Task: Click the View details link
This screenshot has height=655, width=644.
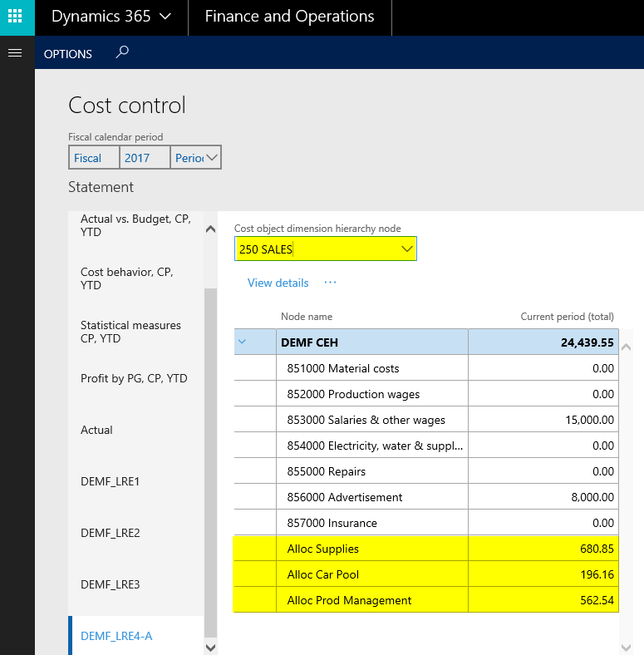Action: click(278, 283)
